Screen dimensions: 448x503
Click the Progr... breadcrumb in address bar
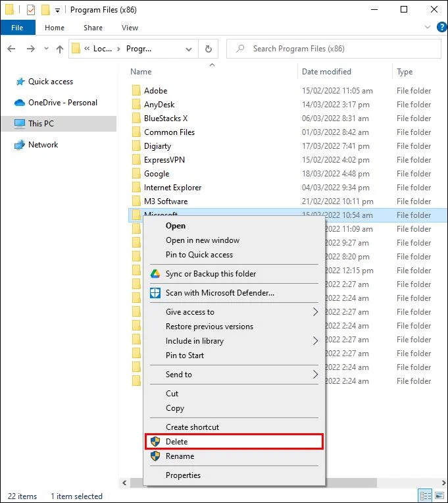(139, 49)
